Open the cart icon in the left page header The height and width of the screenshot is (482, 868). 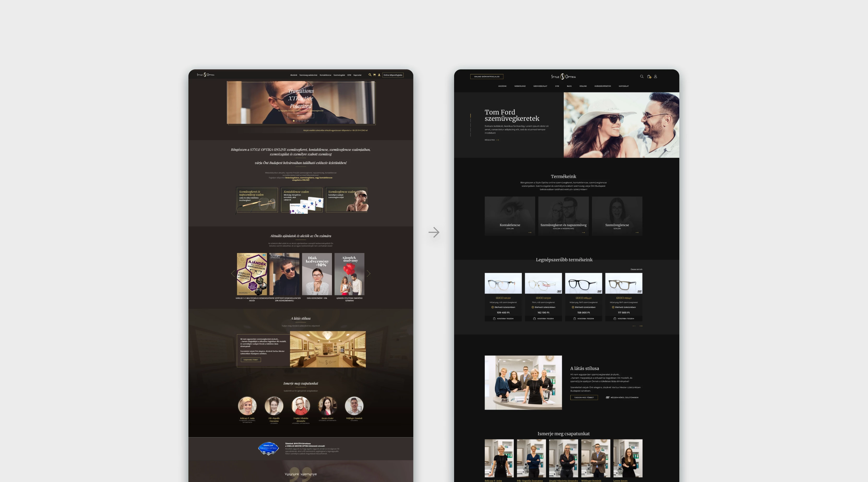pos(374,75)
